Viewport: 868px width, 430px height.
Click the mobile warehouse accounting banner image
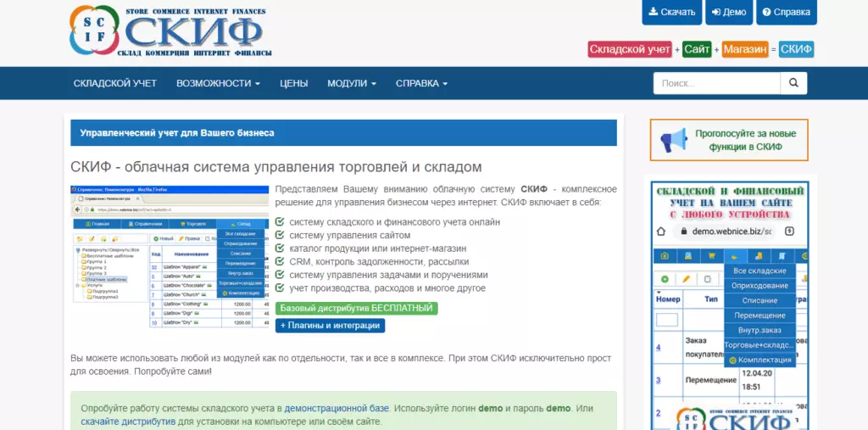730,304
